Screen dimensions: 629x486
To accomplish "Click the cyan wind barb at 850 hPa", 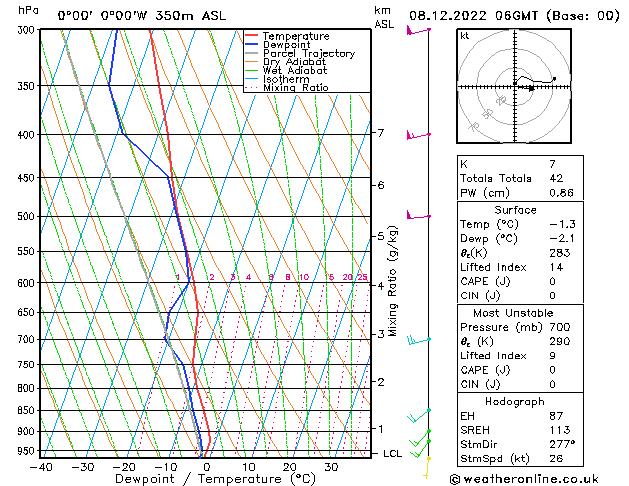I will 420,413.
